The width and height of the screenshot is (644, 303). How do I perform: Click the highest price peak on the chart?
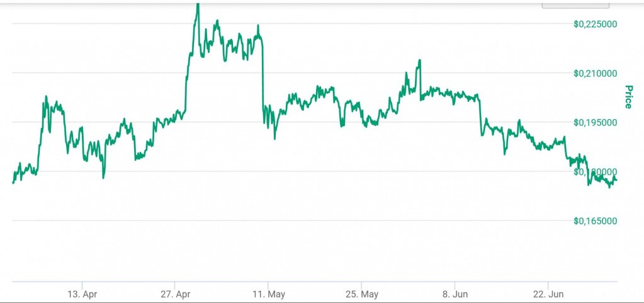tap(198, 5)
